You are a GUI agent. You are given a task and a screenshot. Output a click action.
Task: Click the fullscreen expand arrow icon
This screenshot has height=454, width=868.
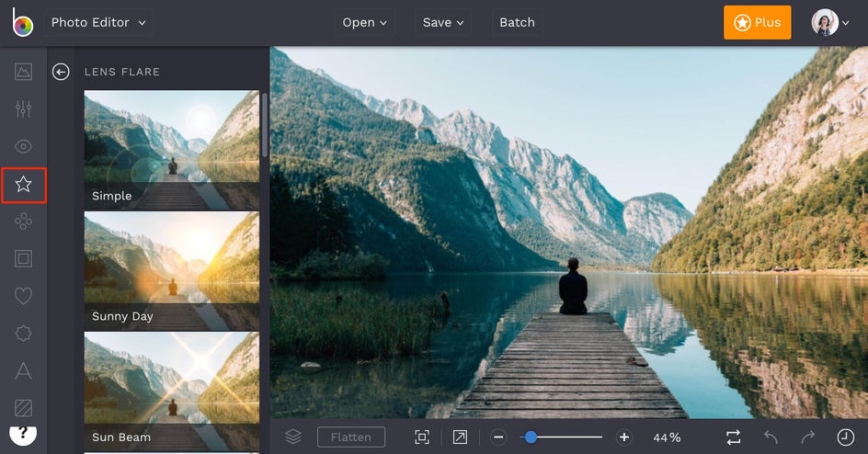click(x=460, y=437)
